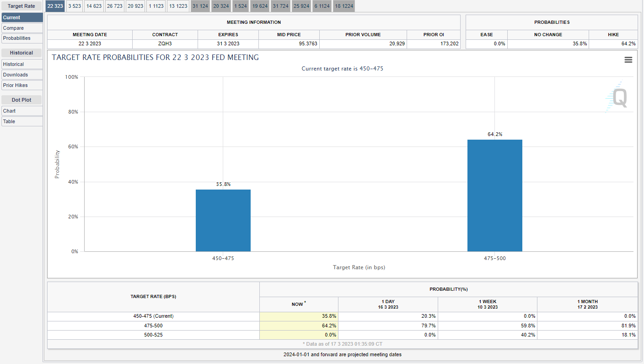Open the Dot Plot Table view
The height and width of the screenshot is (364, 644).
[x=22, y=121]
